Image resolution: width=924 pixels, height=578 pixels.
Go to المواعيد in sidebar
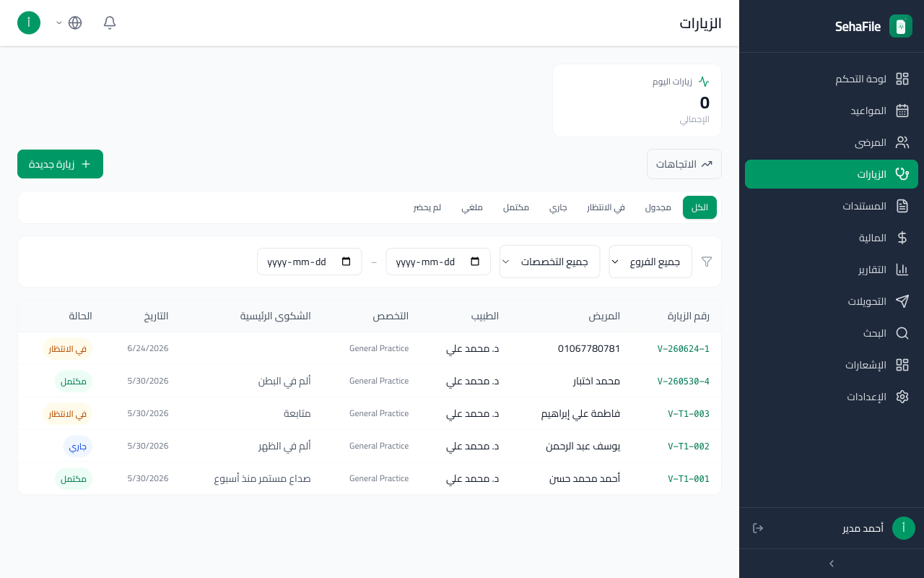coord(832,111)
